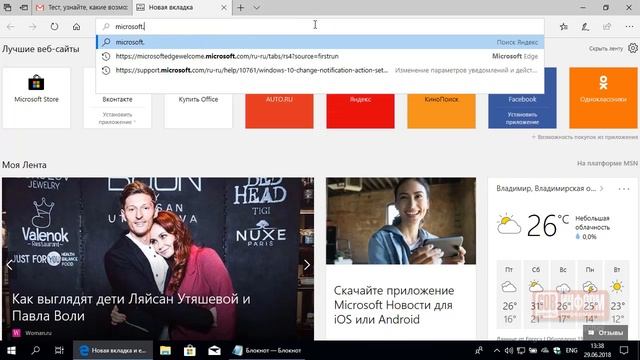640x360 pixels.
Task: Click the Add notes pen icon
Action: pyautogui.click(x=585, y=27)
